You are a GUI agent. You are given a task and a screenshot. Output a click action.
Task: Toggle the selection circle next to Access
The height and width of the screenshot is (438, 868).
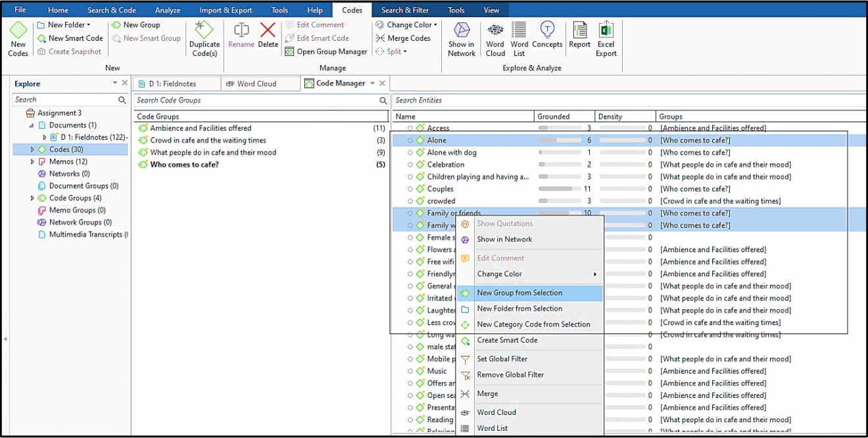point(409,128)
